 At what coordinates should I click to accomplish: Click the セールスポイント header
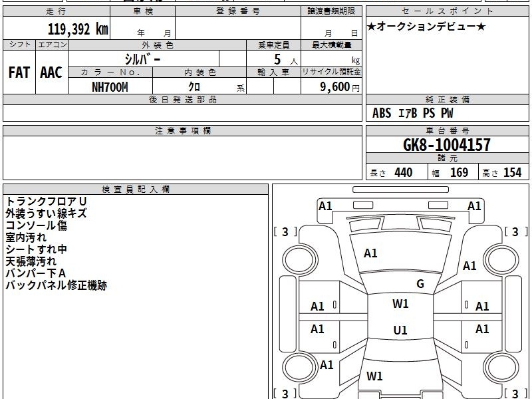[x=448, y=11]
